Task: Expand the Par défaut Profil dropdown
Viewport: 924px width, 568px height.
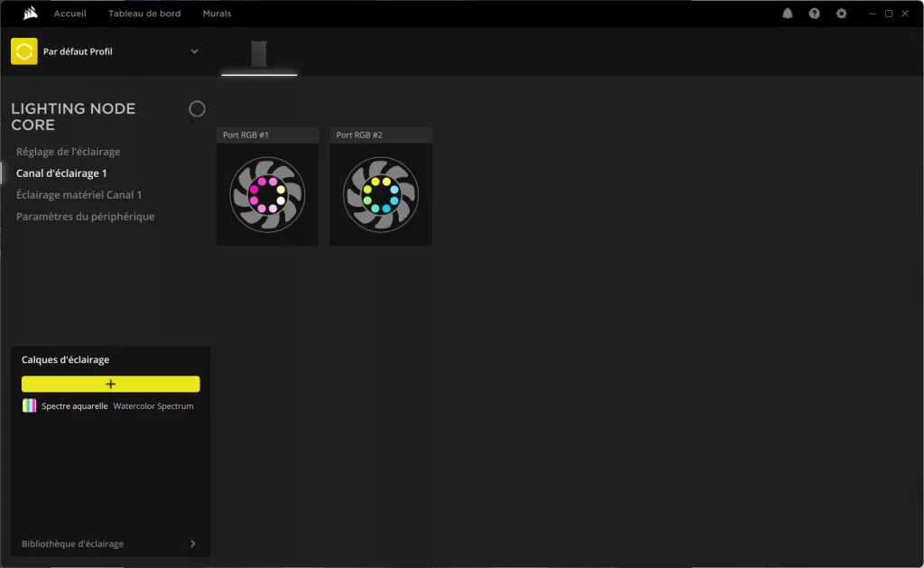Action: click(195, 51)
